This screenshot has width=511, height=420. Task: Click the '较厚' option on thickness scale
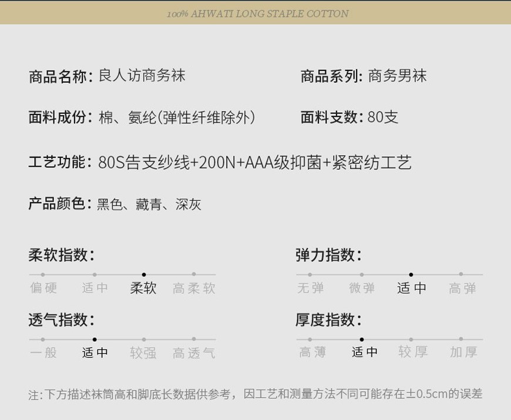click(x=413, y=352)
